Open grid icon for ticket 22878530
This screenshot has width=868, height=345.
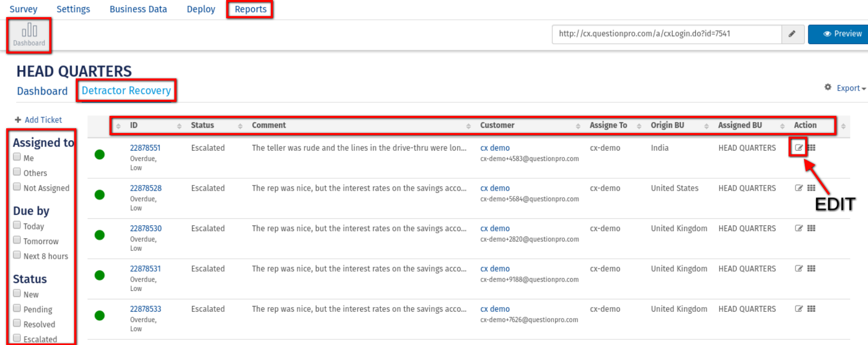tap(811, 228)
